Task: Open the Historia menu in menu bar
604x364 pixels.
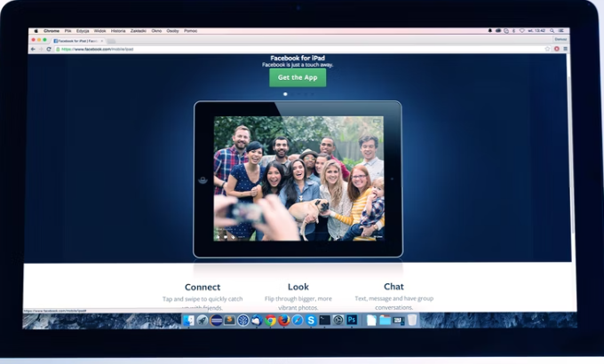Action: coord(118,31)
